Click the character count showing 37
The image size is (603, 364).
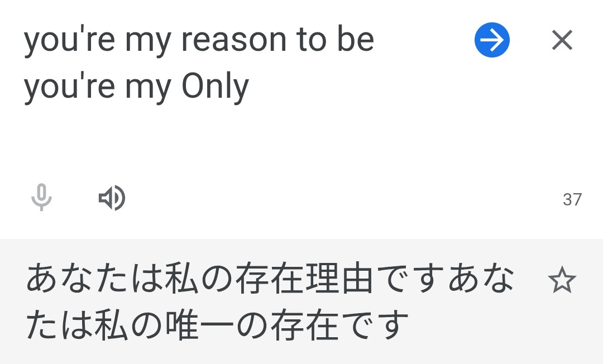[572, 199]
